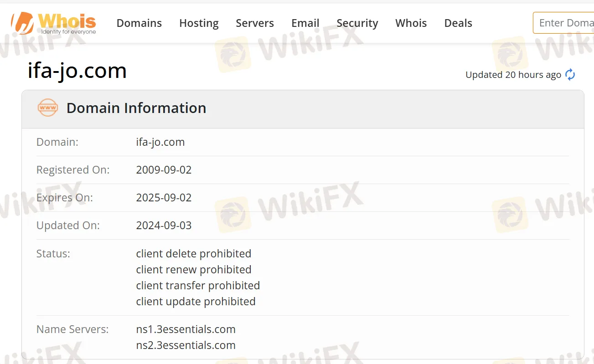Select registered date 2009-09-02
Viewport: 594px width, 364px height.
[x=164, y=170]
